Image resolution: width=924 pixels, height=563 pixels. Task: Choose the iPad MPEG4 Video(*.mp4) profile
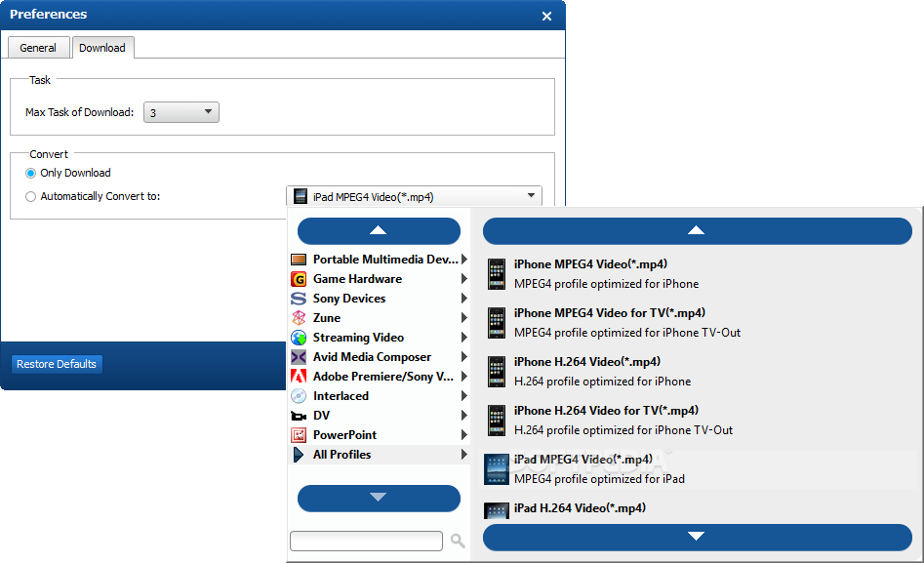(697, 469)
